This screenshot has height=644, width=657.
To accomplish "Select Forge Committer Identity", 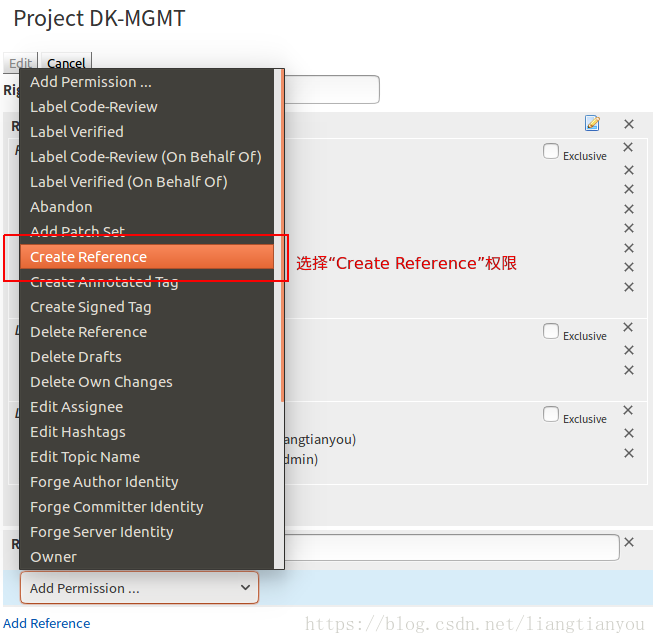I will pyautogui.click(x=147, y=507).
